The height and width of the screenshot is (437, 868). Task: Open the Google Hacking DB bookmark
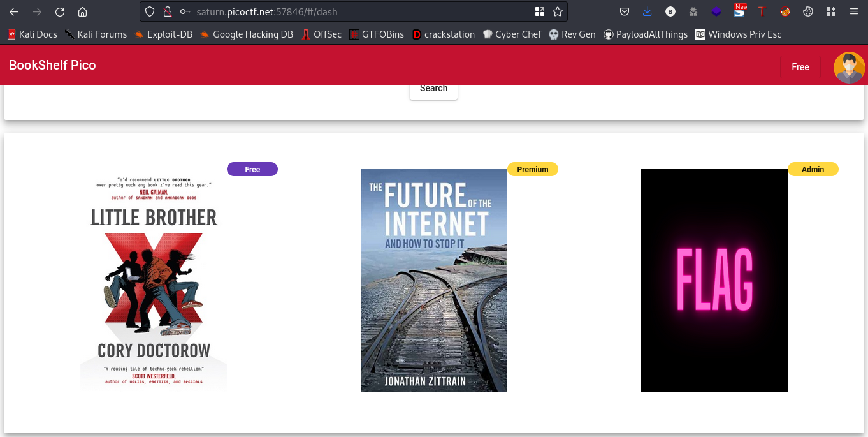click(x=246, y=34)
